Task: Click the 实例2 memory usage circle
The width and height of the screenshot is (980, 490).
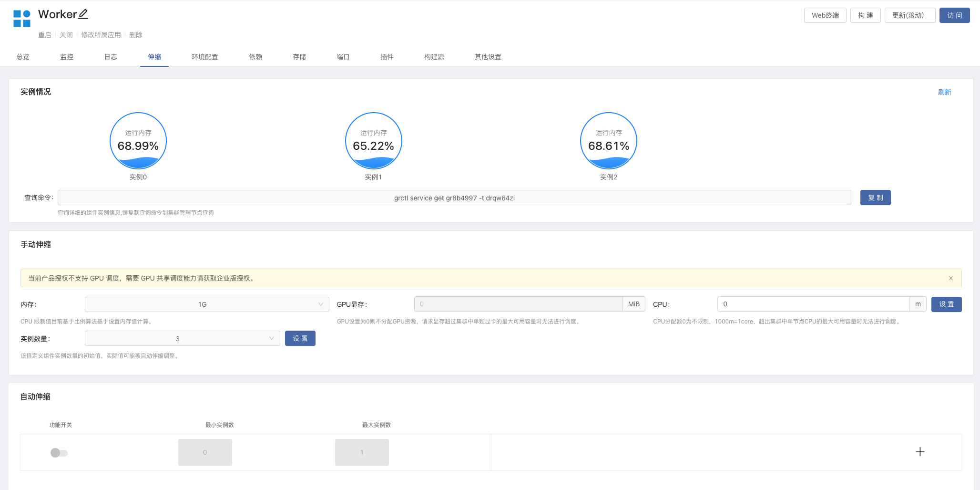Action: point(609,141)
